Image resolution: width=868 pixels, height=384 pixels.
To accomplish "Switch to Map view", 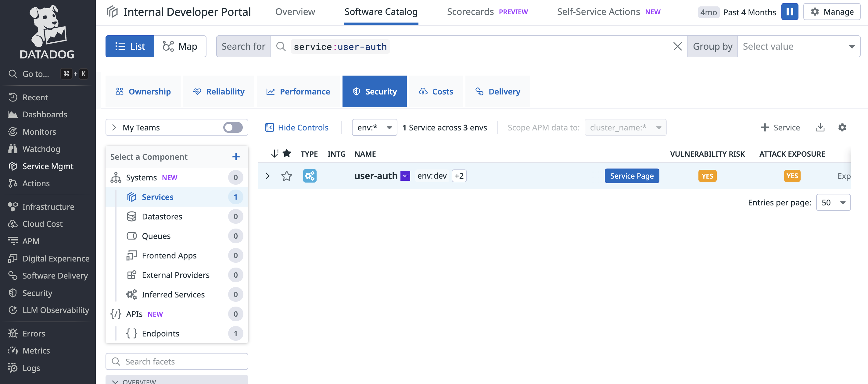I will pyautogui.click(x=180, y=47).
